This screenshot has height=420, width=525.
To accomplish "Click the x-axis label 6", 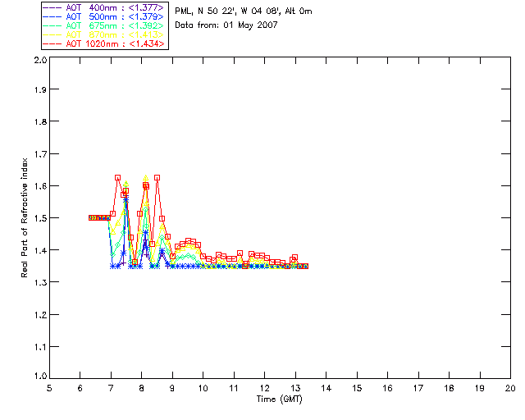I will 80,388.
